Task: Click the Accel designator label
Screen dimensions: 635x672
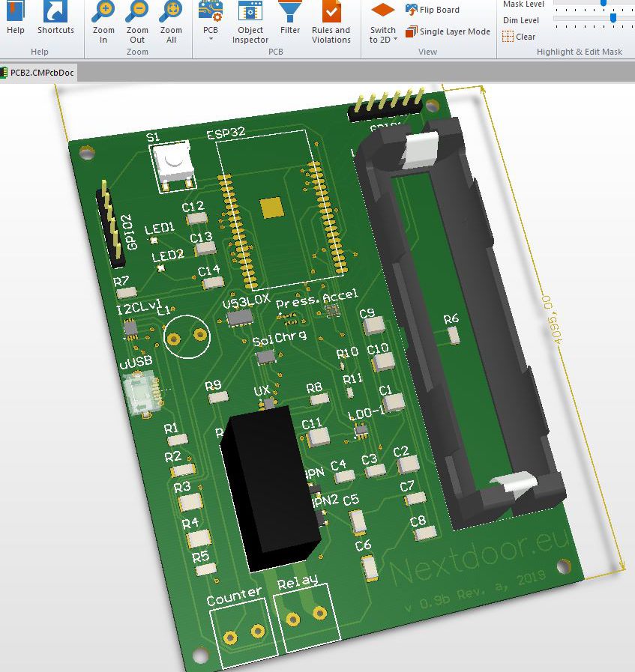Action: [x=340, y=296]
